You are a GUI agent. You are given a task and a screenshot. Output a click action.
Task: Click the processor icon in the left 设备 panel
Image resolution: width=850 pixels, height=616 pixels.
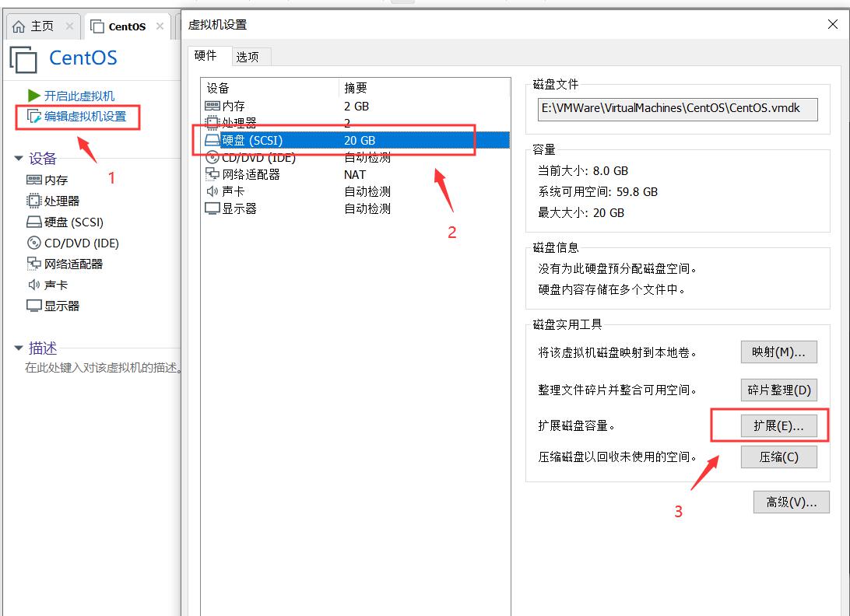click(34, 201)
